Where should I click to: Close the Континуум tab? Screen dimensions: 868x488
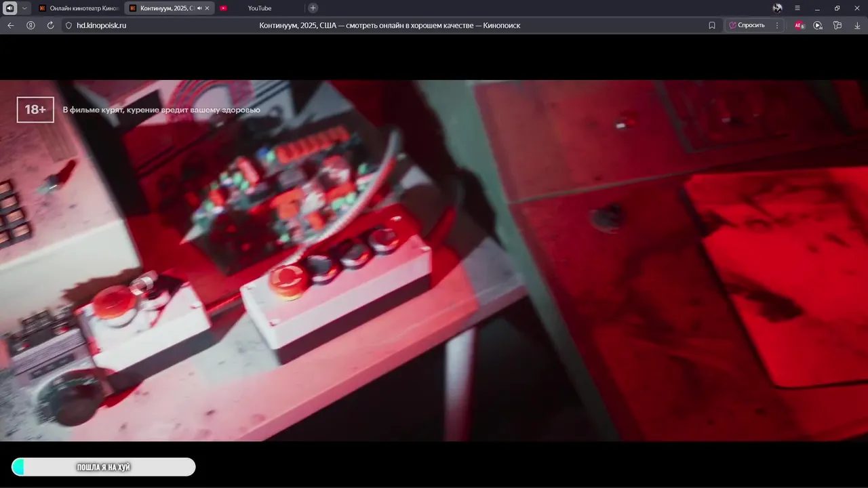(x=208, y=8)
